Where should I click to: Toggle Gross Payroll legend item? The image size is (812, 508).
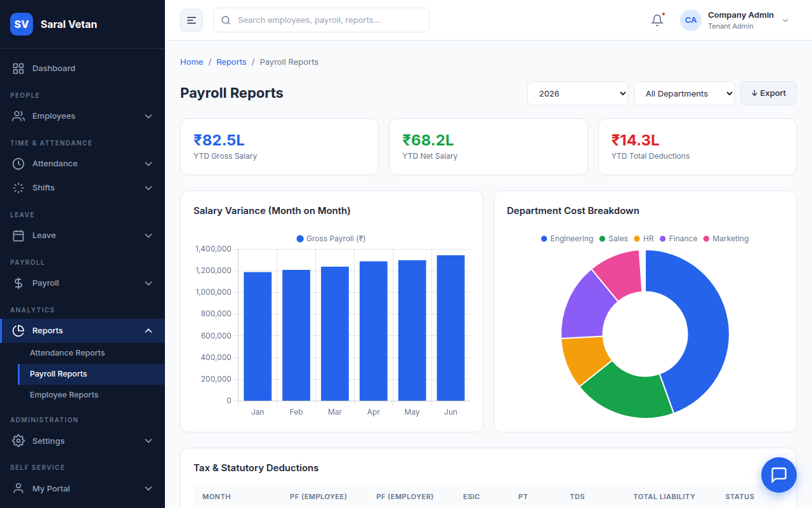tap(331, 239)
